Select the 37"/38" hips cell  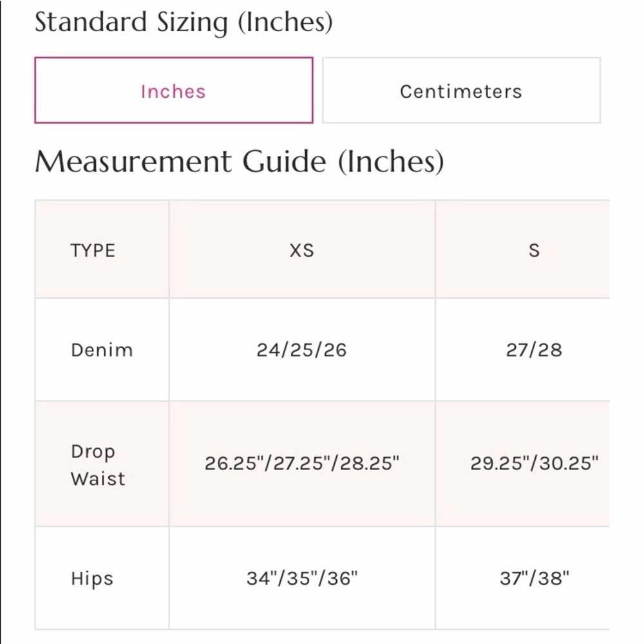[x=534, y=578]
